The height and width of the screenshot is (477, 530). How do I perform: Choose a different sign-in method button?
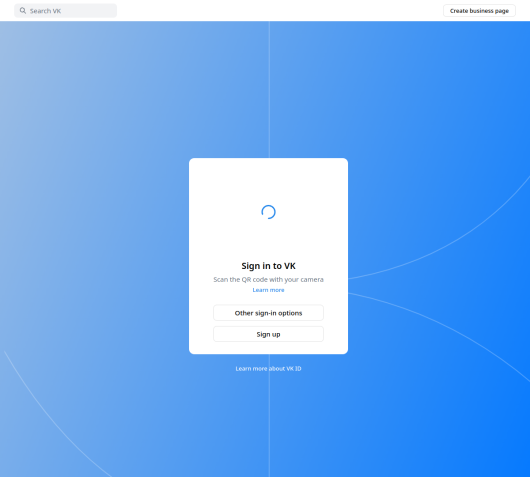point(268,313)
